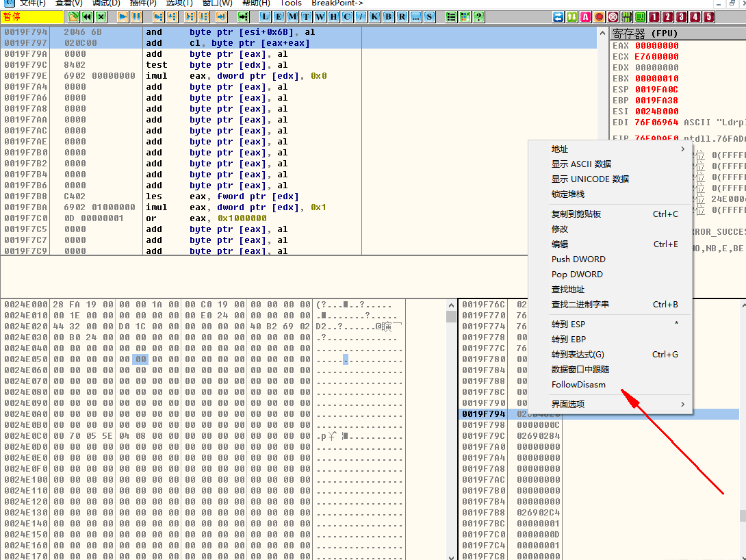Image resolution: width=746 pixels, height=560 pixels.
Task: Click the dark red number 1 button
Action: (654, 17)
